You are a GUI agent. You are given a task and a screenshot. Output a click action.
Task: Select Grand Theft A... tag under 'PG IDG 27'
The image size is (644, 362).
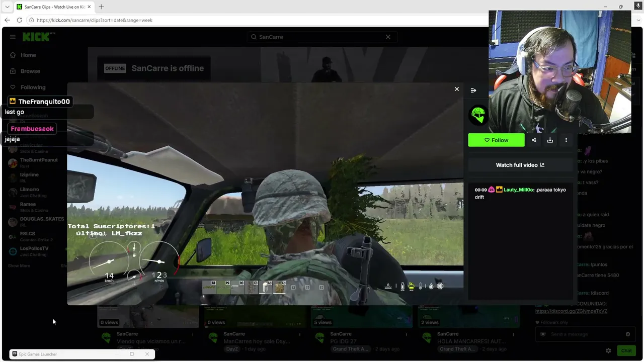click(351, 349)
